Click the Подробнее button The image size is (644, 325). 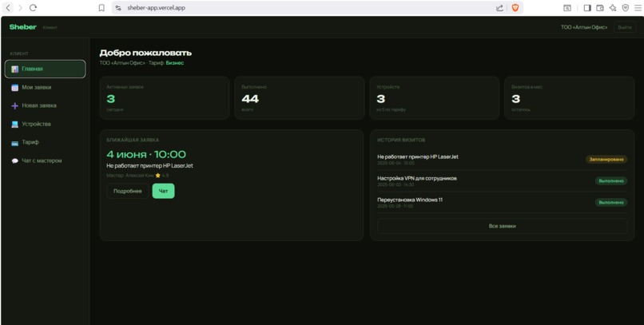pyautogui.click(x=128, y=191)
